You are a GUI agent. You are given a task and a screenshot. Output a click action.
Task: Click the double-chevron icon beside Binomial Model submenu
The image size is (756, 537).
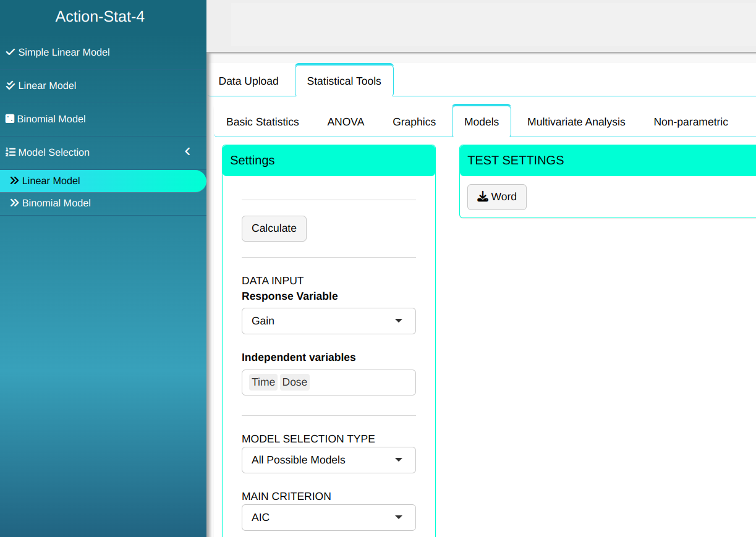(x=14, y=203)
